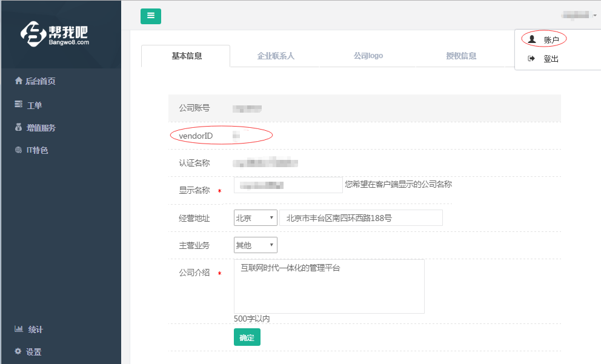Click the globe icon beside IT特色

[x=18, y=150]
